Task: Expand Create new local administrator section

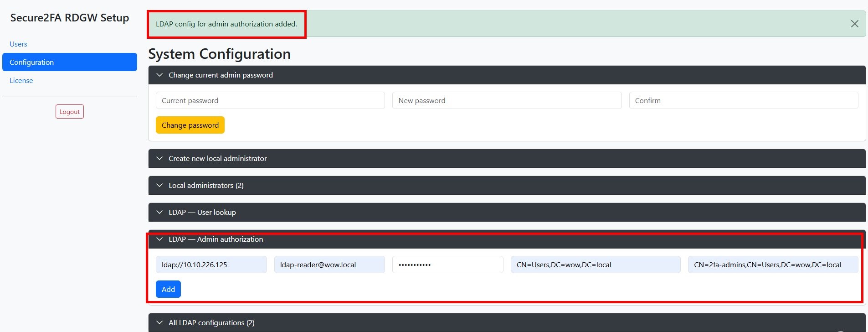Action: (x=217, y=159)
